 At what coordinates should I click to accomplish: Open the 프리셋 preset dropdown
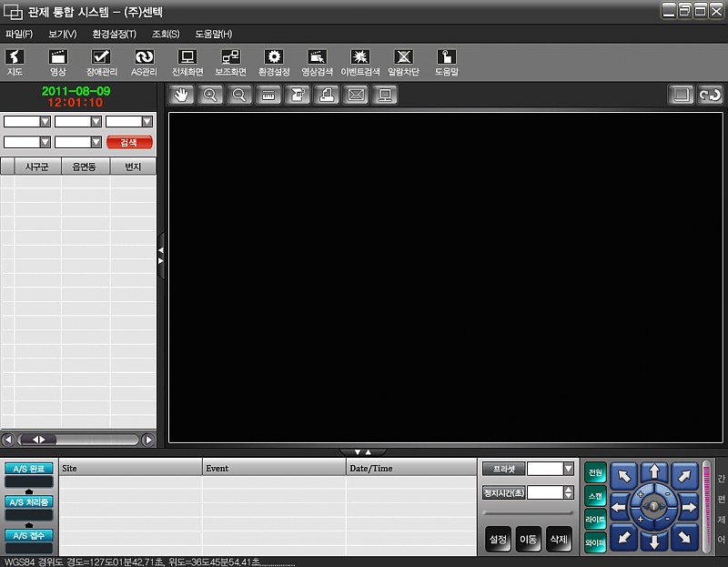pos(569,469)
